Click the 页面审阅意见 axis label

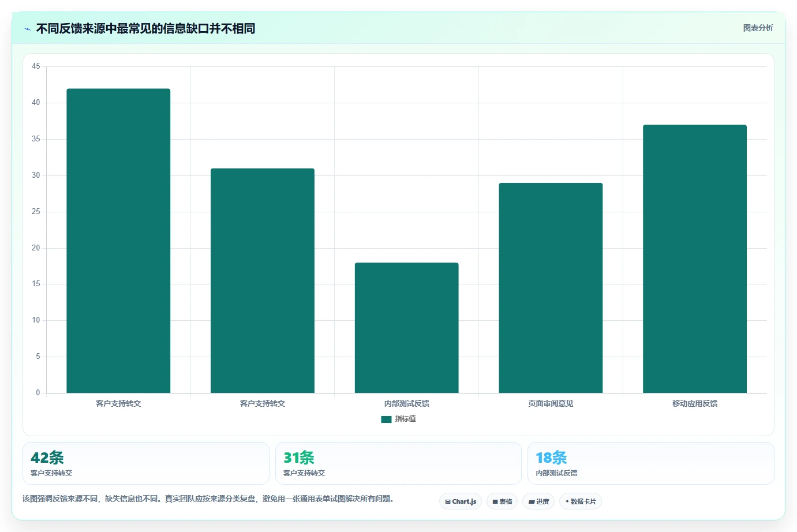tap(551, 403)
